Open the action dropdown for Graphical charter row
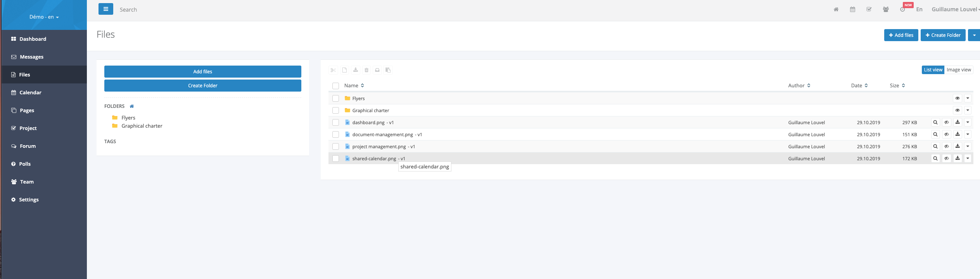The height and width of the screenshot is (279, 980). [x=968, y=111]
